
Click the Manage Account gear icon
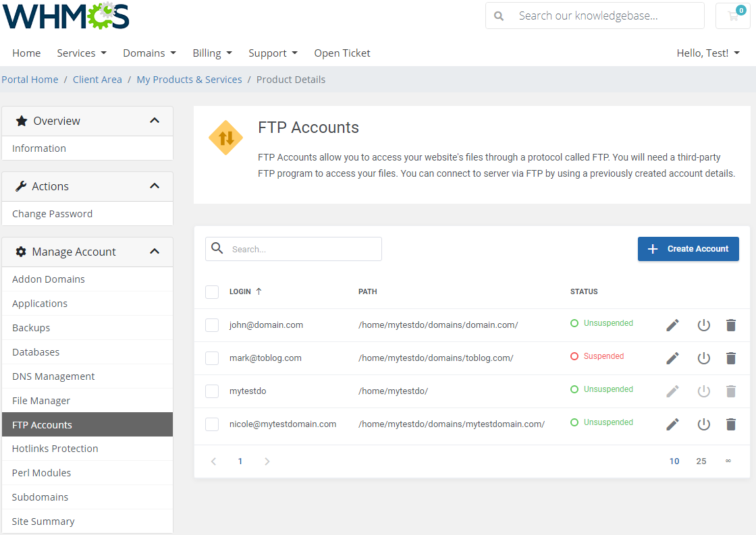pos(21,252)
